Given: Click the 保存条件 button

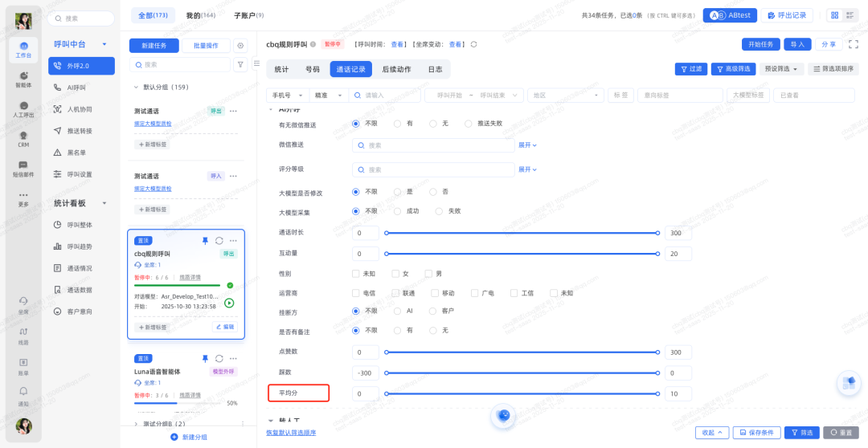Looking at the screenshot, I should pos(756,433).
